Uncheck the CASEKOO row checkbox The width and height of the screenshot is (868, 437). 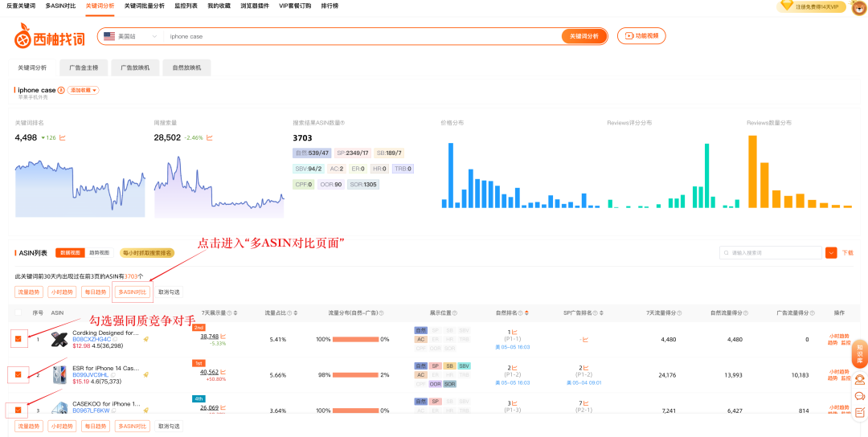pos(18,410)
